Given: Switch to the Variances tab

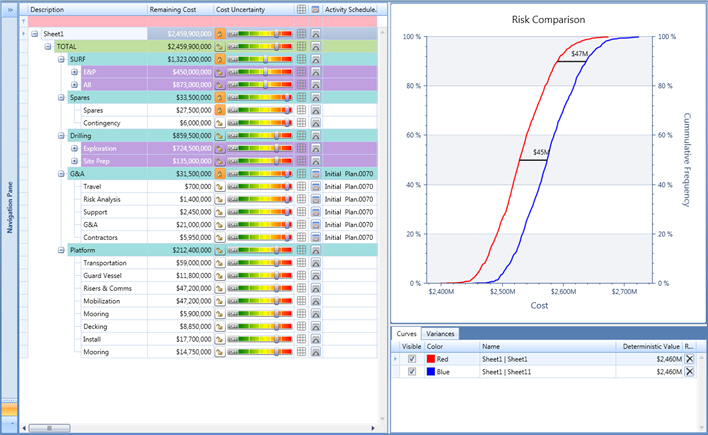Looking at the screenshot, I should click(x=440, y=333).
